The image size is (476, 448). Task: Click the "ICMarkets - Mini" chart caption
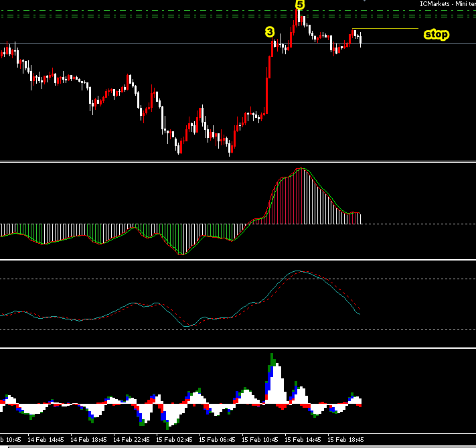pyautogui.click(x=448, y=4)
